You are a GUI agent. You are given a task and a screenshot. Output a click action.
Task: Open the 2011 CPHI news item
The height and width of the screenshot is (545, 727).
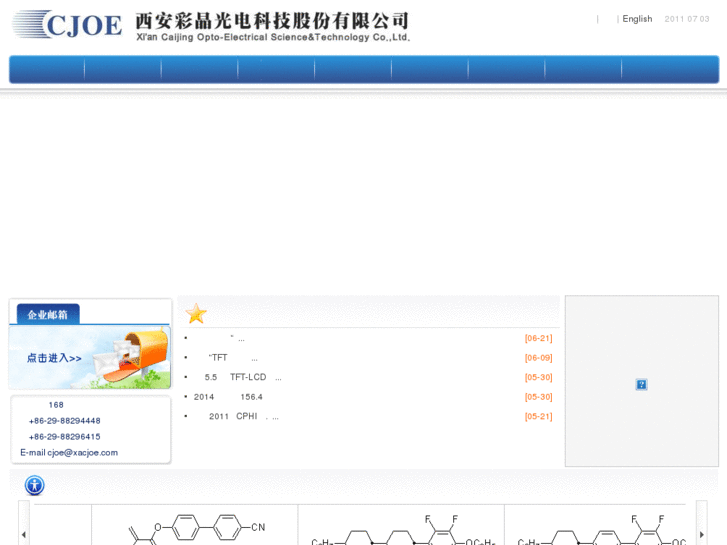[x=242, y=417]
